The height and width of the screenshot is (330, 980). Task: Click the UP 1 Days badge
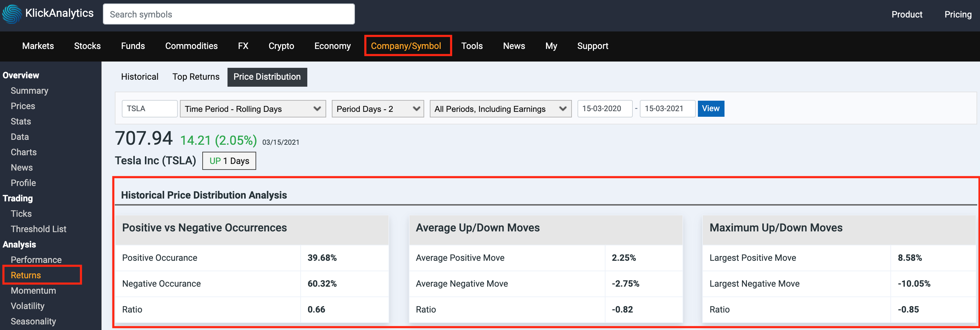(x=229, y=161)
